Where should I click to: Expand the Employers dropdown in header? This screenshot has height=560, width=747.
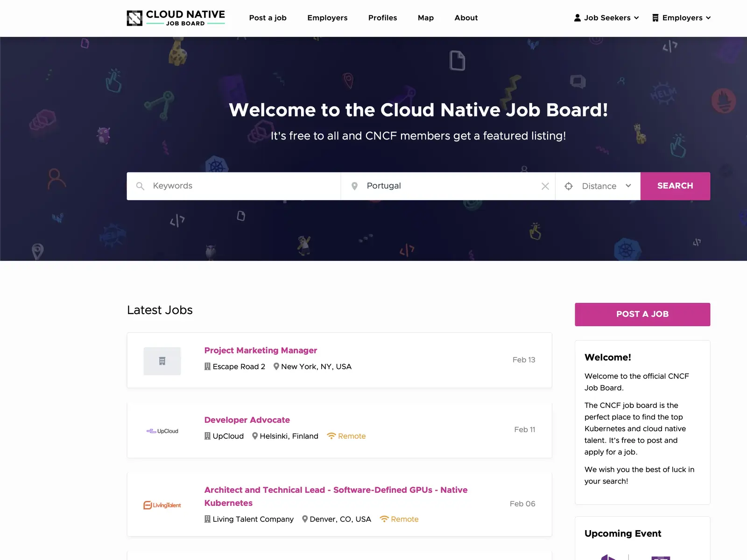click(682, 18)
